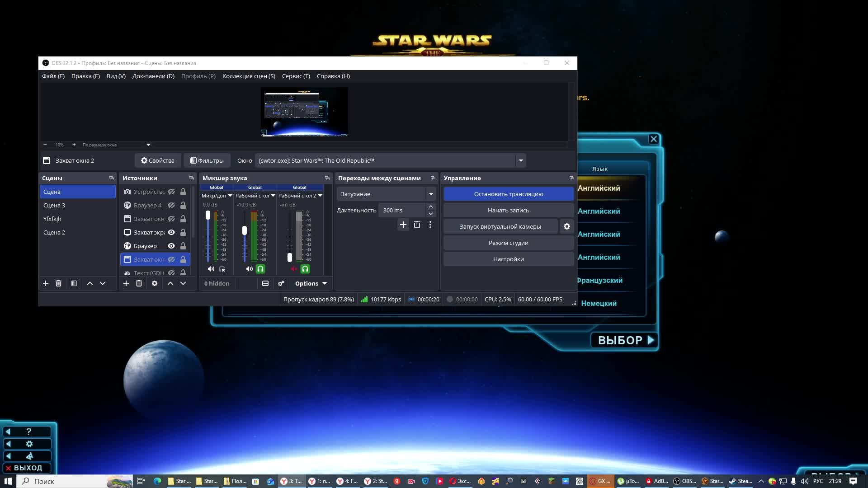Remove selected source with the trash icon
Viewport: 868px width, 488px height.
click(139, 283)
